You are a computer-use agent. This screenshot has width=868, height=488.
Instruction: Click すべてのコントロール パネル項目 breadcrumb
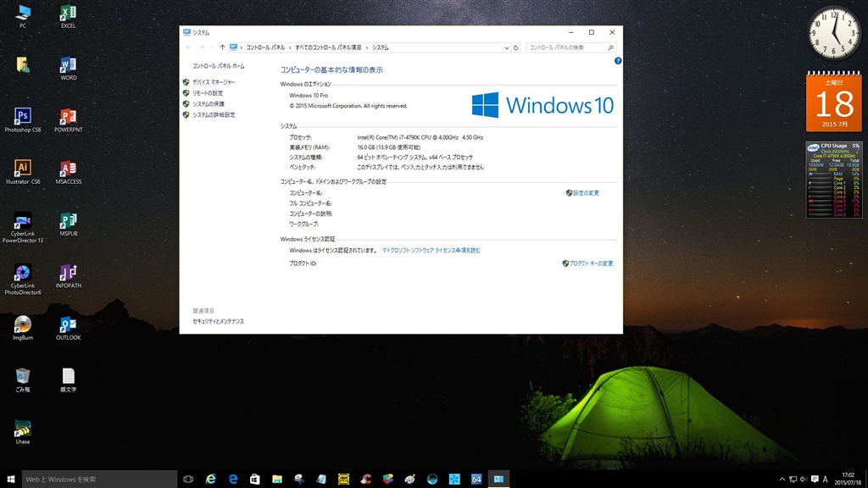coord(328,47)
